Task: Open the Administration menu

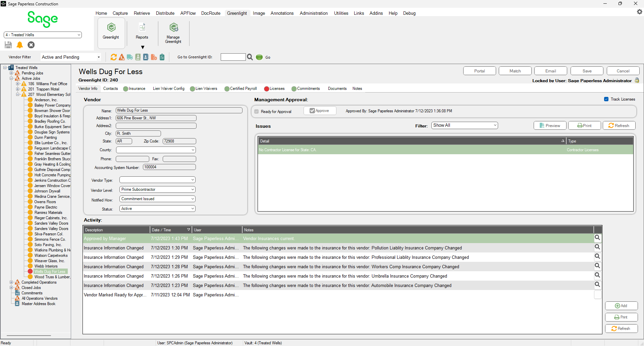Action: coord(314,13)
